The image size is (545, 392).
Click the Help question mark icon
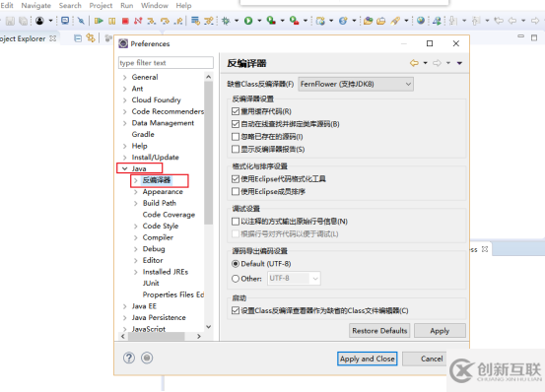click(x=129, y=358)
